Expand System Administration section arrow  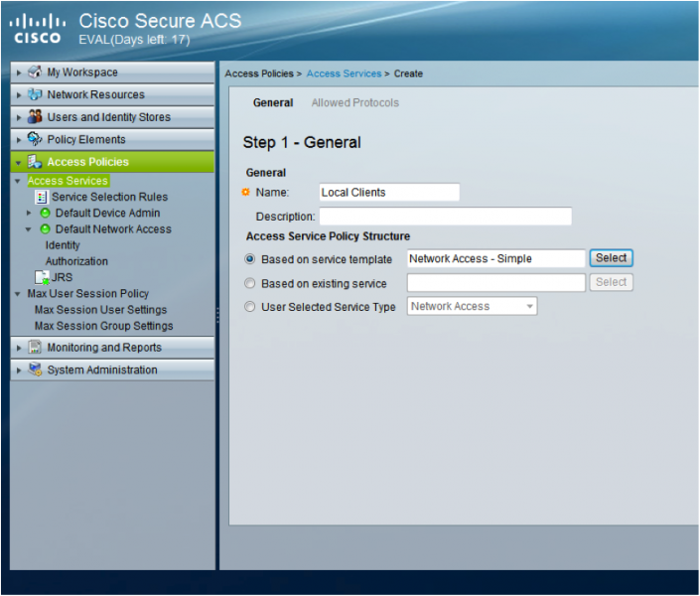18,371
